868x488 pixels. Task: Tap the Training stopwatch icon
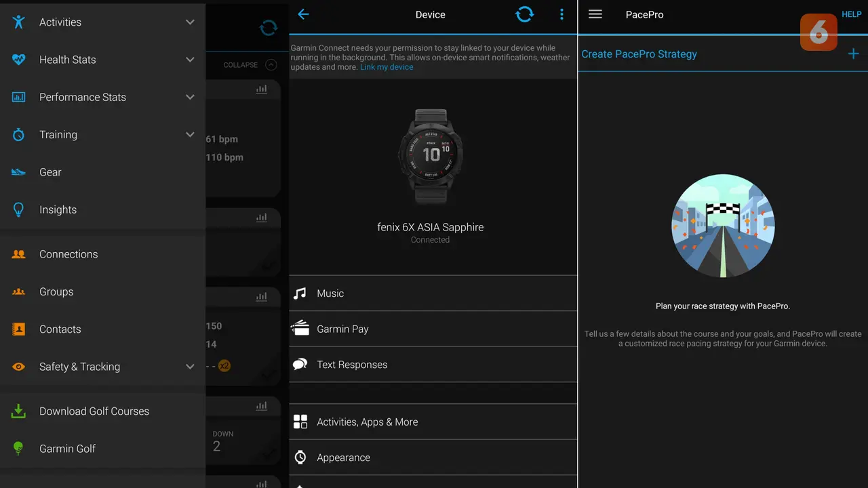pos(18,135)
